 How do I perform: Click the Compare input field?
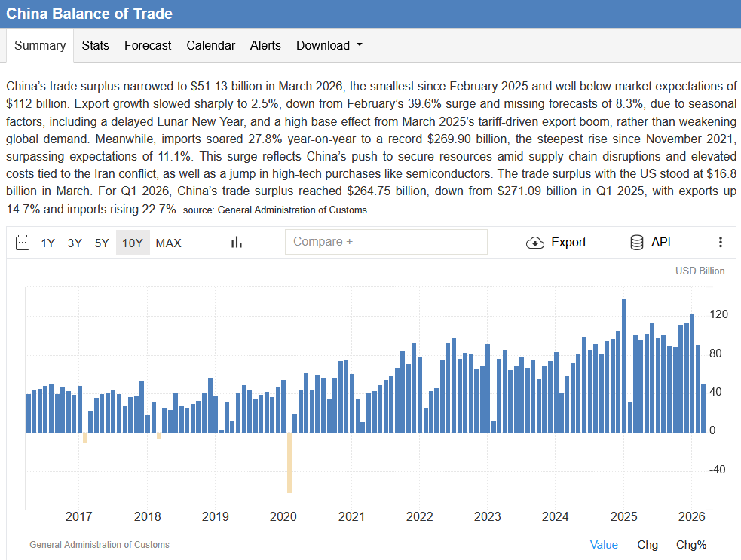point(386,242)
